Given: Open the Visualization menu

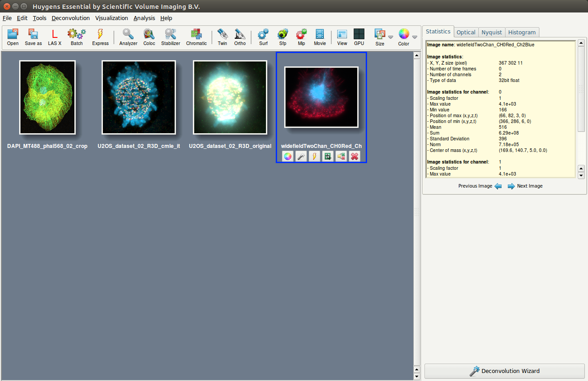Looking at the screenshot, I should coord(111,18).
